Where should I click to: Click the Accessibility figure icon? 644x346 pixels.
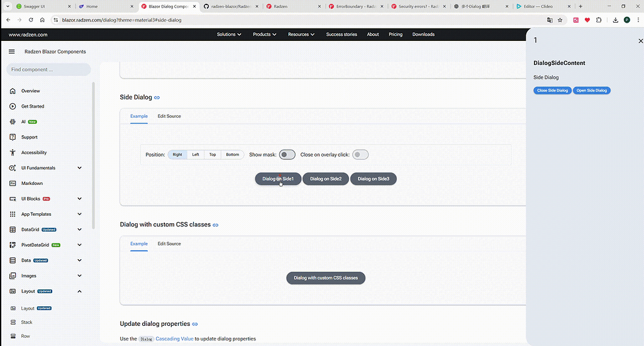point(13,152)
